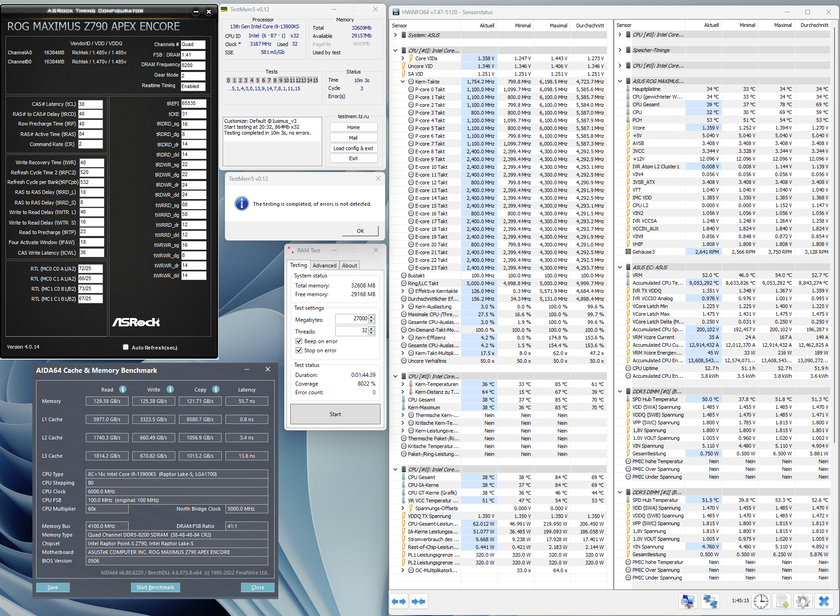Toggle the Auto Refresh checkbox
This screenshot has height=616, width=840.
[x=126, y=347]
